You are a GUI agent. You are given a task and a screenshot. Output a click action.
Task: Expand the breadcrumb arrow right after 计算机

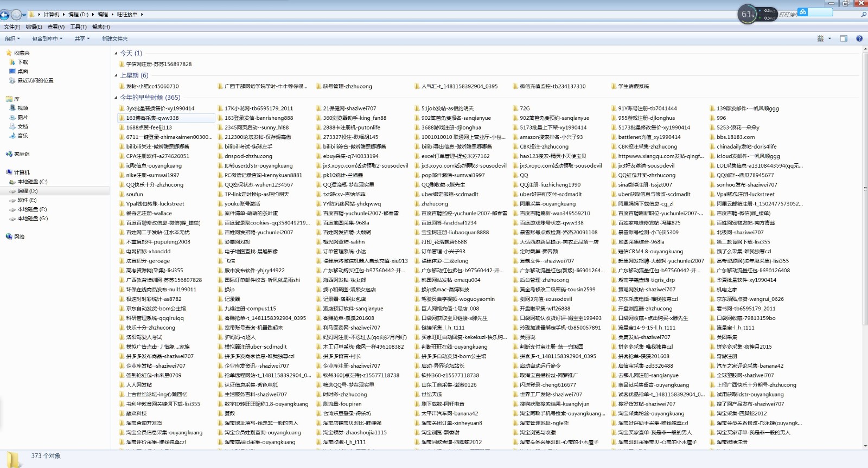pyautogui.click(x=63, y=15)
